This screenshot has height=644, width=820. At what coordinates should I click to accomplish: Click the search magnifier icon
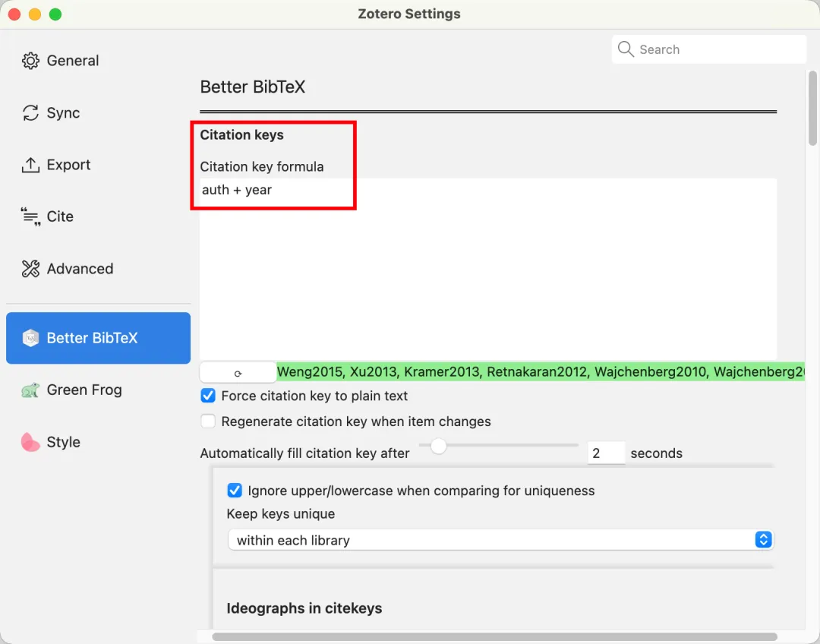[626, 49]
